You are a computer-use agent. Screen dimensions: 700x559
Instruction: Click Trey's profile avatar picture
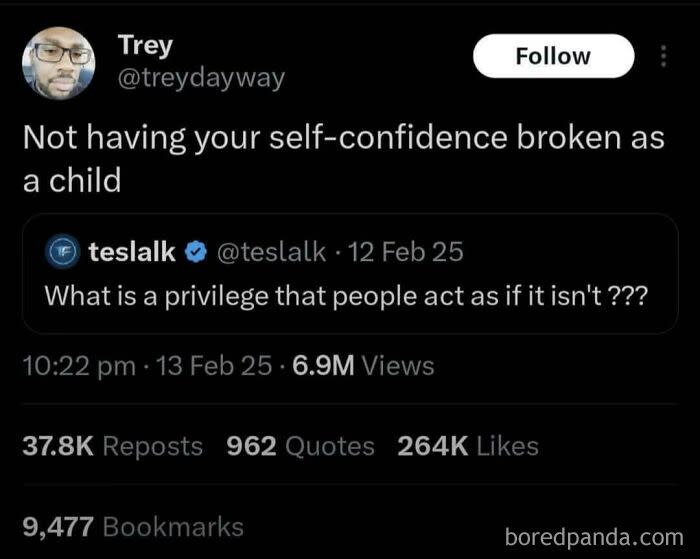point(61,61)
